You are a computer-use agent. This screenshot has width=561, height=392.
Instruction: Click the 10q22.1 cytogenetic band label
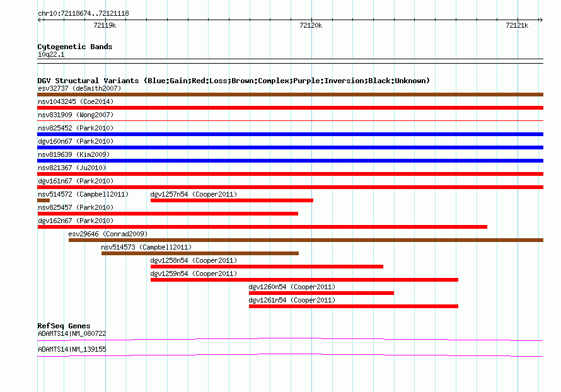point(51,54)
